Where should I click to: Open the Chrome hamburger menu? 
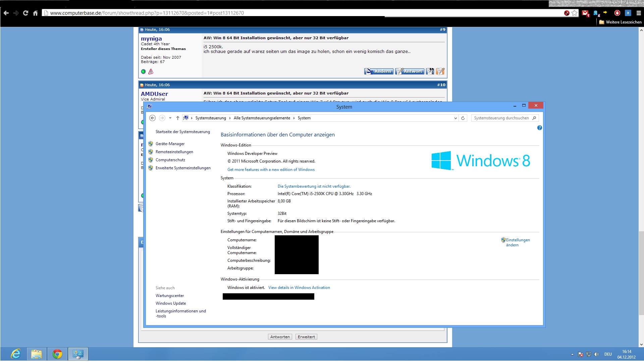(639, 13)
